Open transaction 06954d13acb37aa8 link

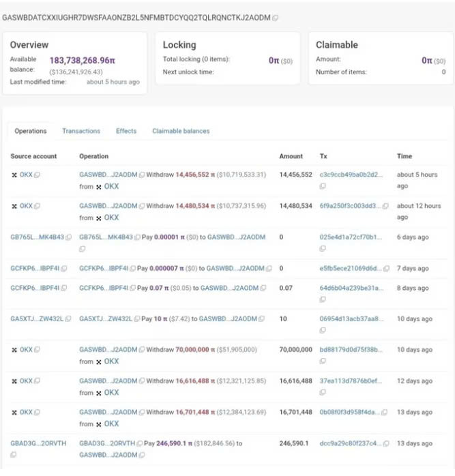tap(351, 318)
